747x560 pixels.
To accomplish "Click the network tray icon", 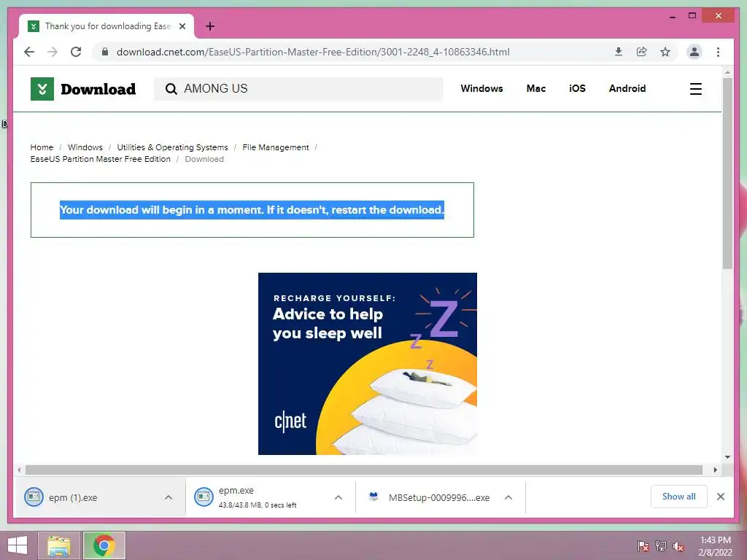I will coord(661,546).
